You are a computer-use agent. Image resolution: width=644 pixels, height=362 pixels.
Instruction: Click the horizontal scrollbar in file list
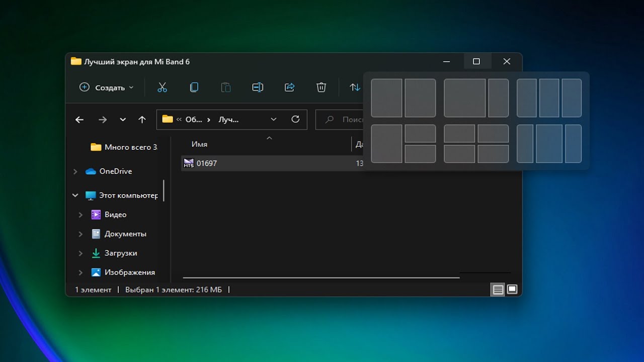pos(321,277)
